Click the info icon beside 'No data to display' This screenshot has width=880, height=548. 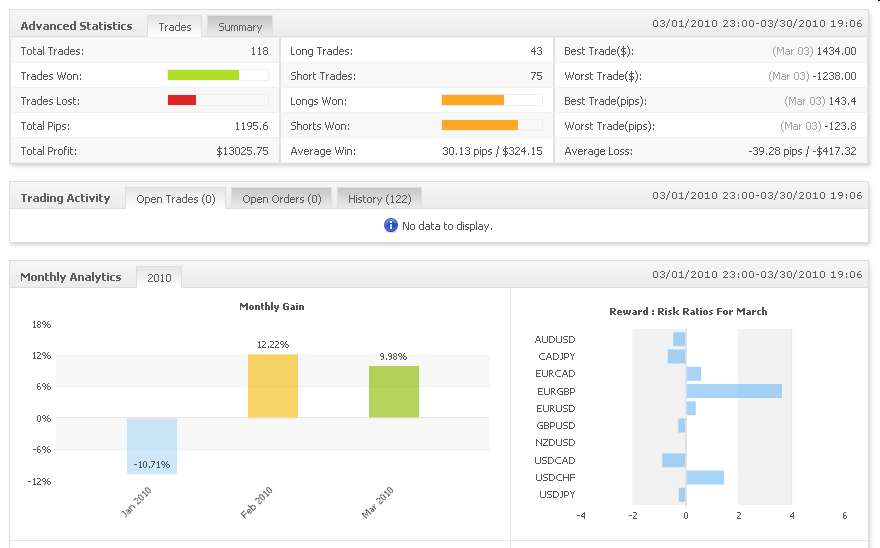[x=391, y=225]
